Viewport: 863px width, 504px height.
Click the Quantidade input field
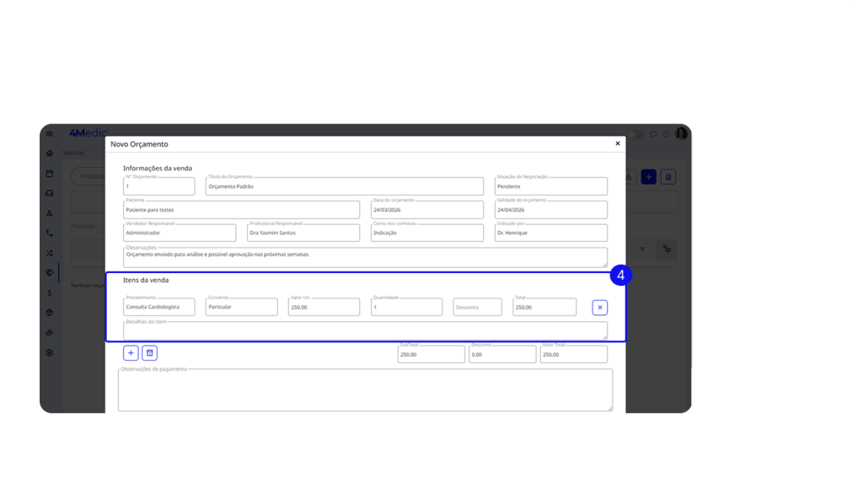(406, 308)
